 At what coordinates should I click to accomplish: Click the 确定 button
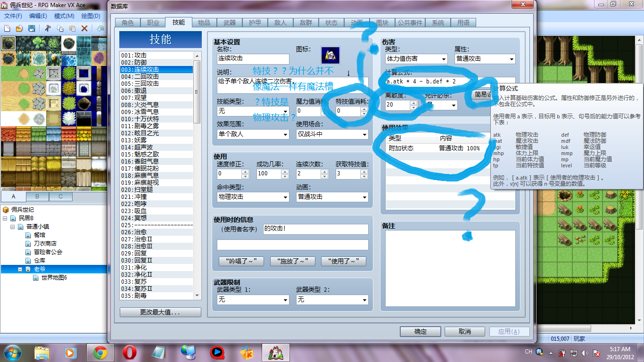coord(421,331)
